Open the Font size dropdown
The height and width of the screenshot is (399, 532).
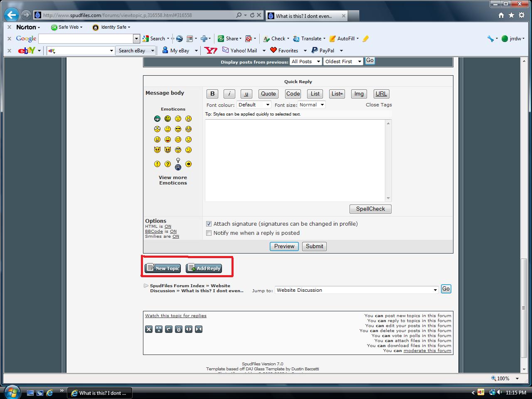(311, 105)
